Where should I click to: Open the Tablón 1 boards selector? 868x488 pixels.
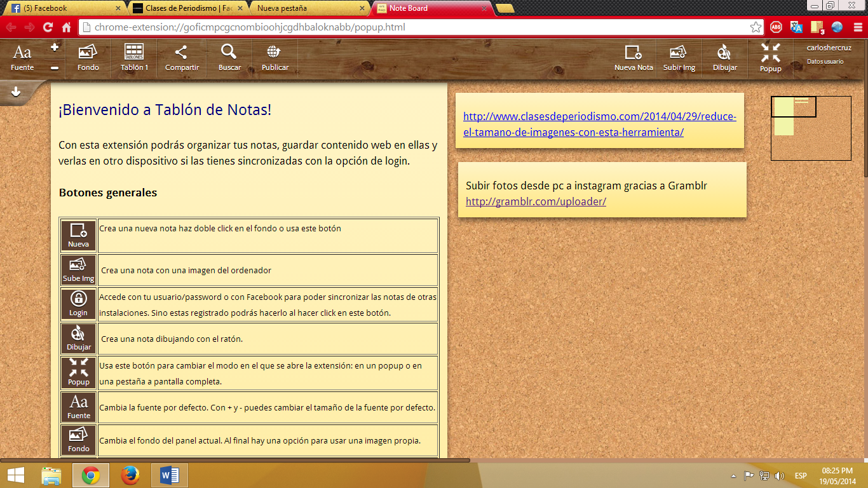(134, 57)
